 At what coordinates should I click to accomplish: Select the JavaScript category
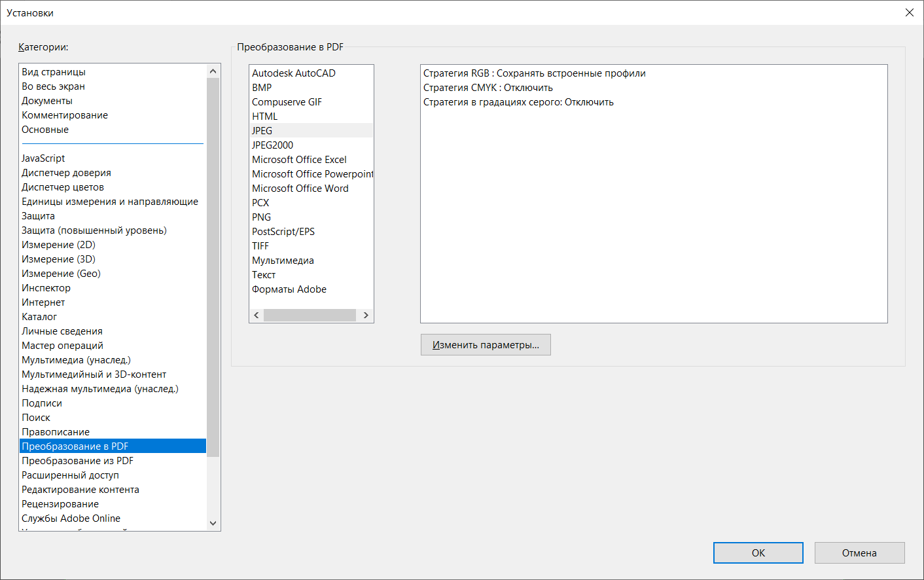tap(43, 158)
